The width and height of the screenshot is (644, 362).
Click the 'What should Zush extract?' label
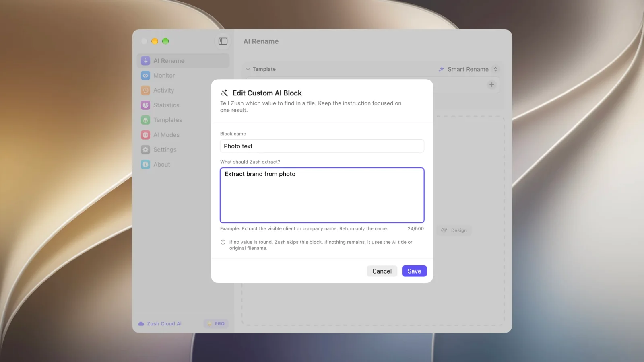point(250,162)
